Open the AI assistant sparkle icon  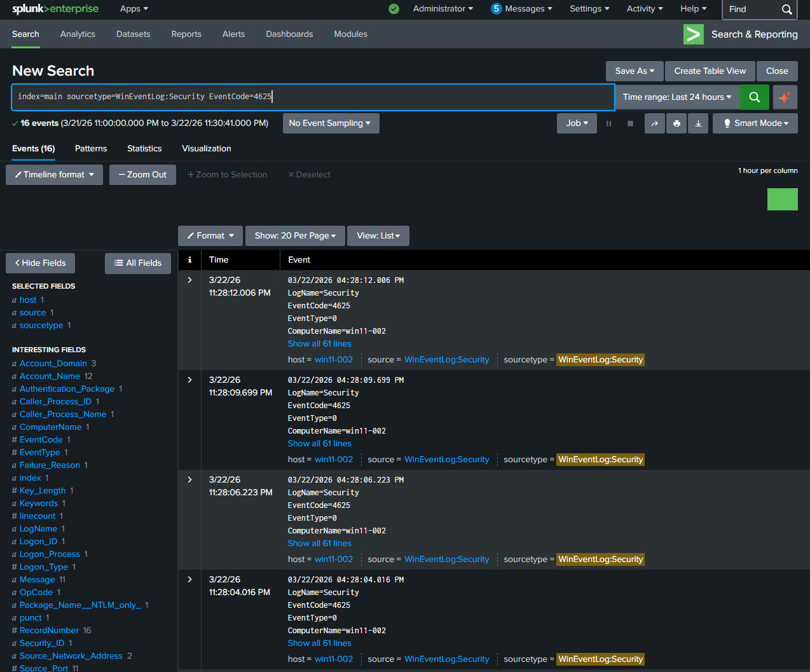785,97
